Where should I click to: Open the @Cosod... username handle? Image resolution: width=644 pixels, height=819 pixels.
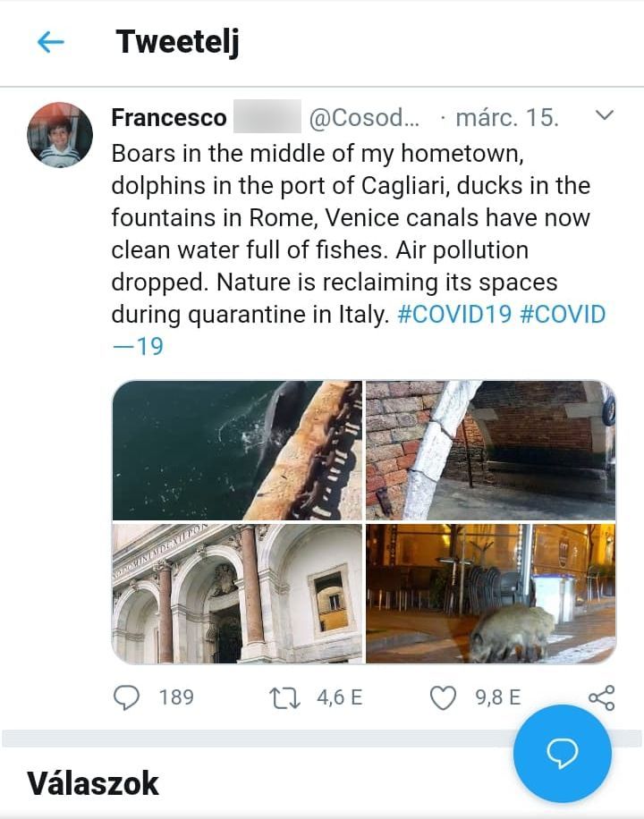[x=364, y=117]
